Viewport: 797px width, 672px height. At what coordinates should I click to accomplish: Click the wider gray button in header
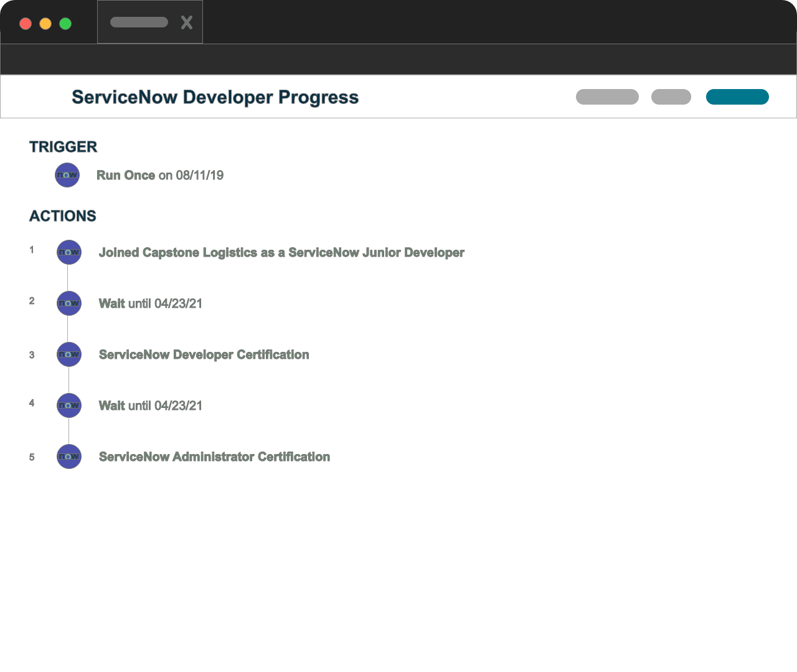click(x=607, y=97)
